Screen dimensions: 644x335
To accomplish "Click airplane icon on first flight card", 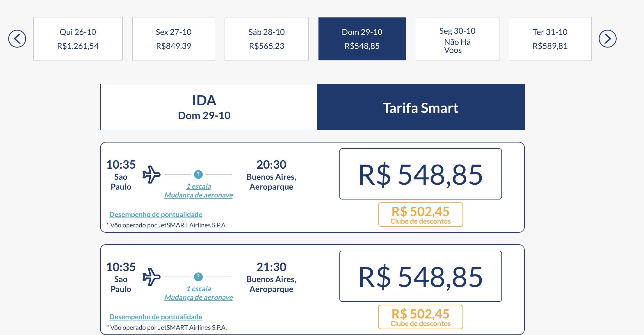I will pos(151,174).
